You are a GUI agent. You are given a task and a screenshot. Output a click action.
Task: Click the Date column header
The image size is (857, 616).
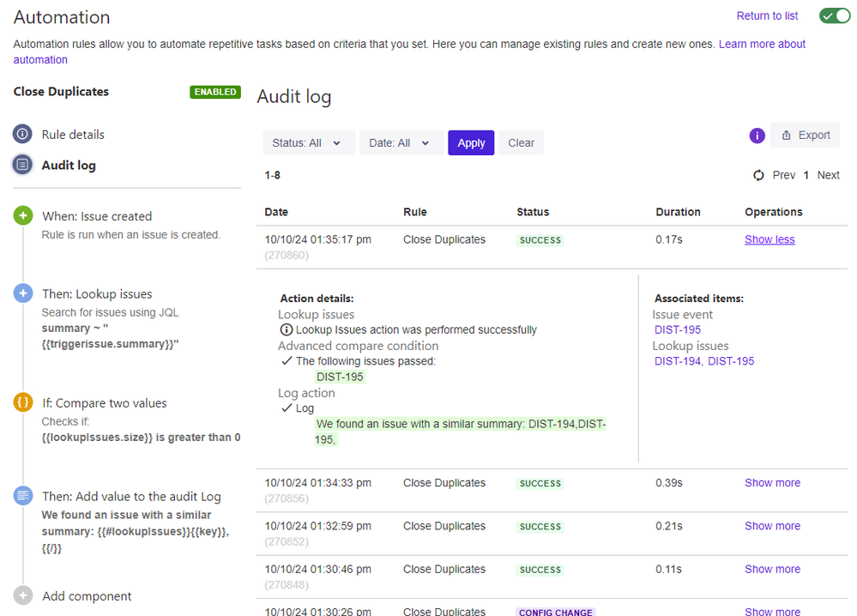tap(276, 212)
